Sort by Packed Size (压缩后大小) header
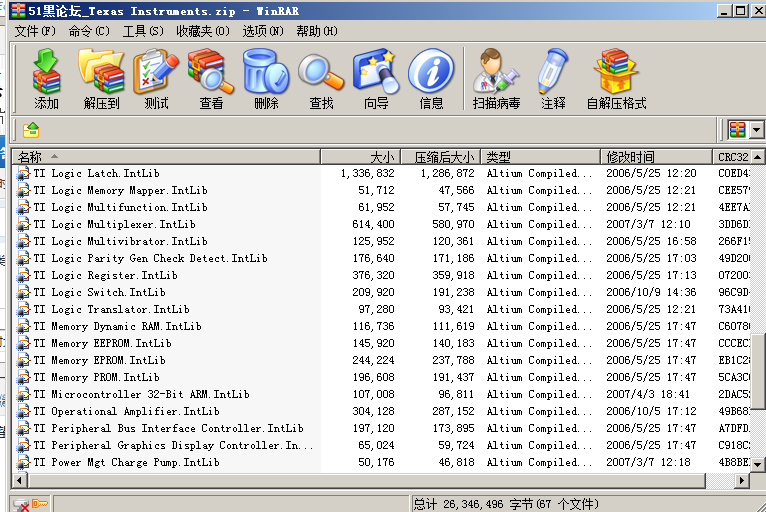The image size is (766, 512). pos(441,157)
